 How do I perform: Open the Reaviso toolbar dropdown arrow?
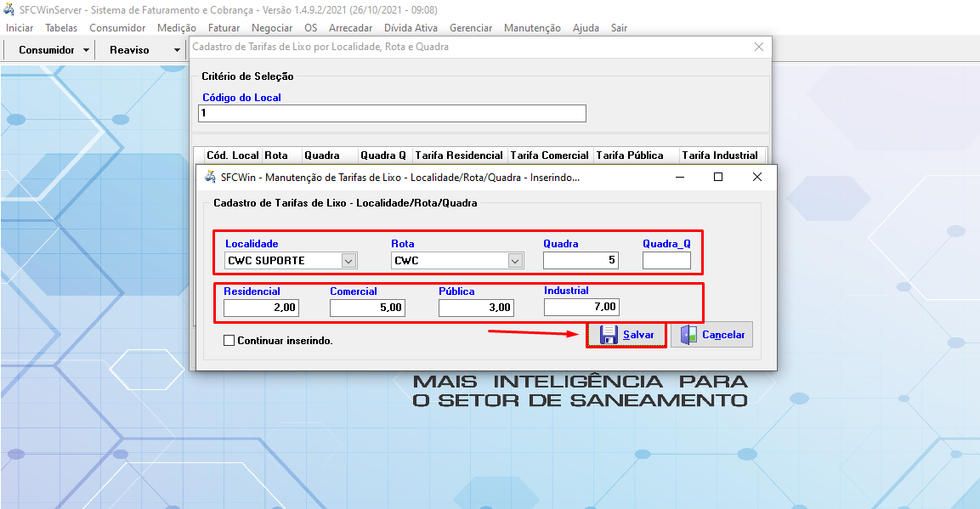click(x=177, y=50)
